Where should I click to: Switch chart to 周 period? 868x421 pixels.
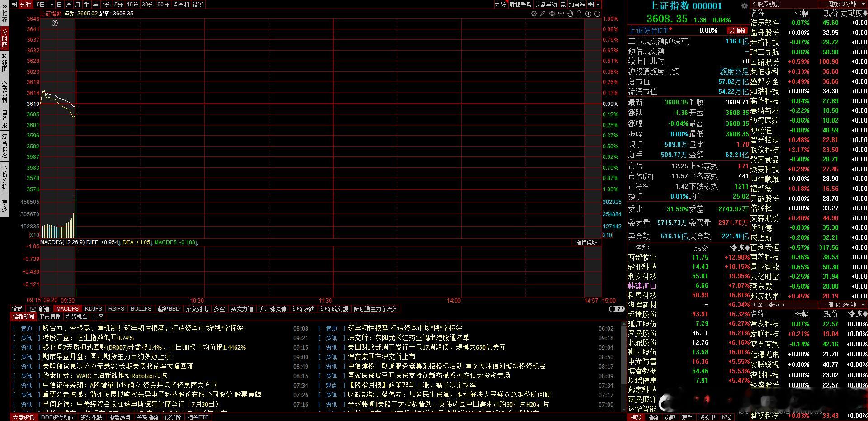(68, 5)
